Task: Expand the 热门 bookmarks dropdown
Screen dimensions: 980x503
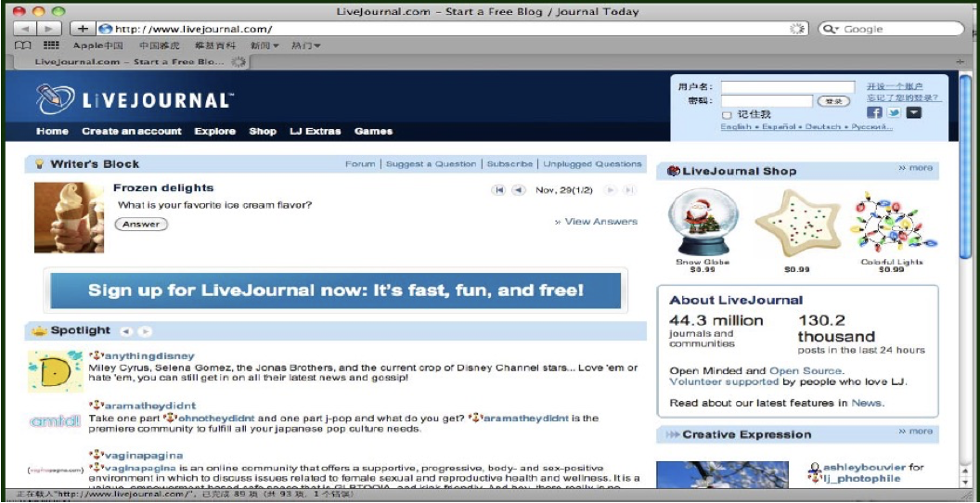Action: pyautogui.click(x=306, y=45)
